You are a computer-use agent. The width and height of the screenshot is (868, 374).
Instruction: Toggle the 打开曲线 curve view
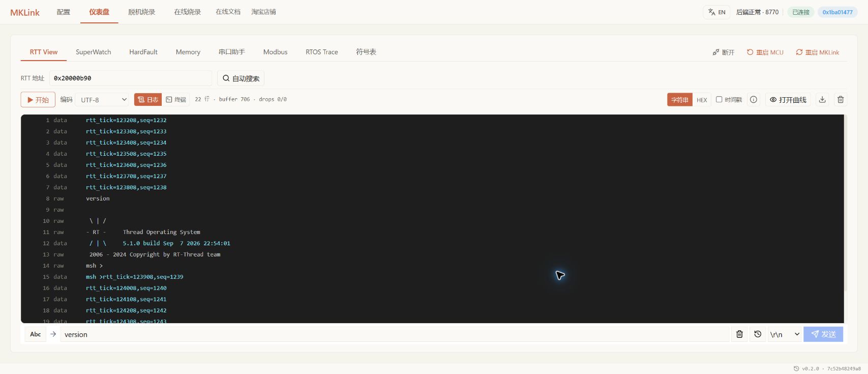pyautogui.click(x=788, y=100)
